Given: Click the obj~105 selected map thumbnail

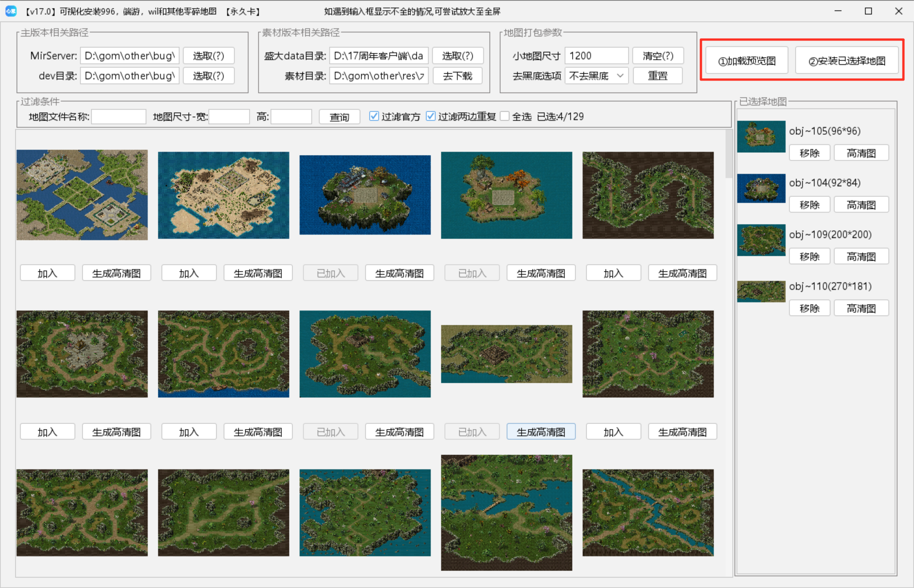Looking at the screenshot, I should pos(761,137).
